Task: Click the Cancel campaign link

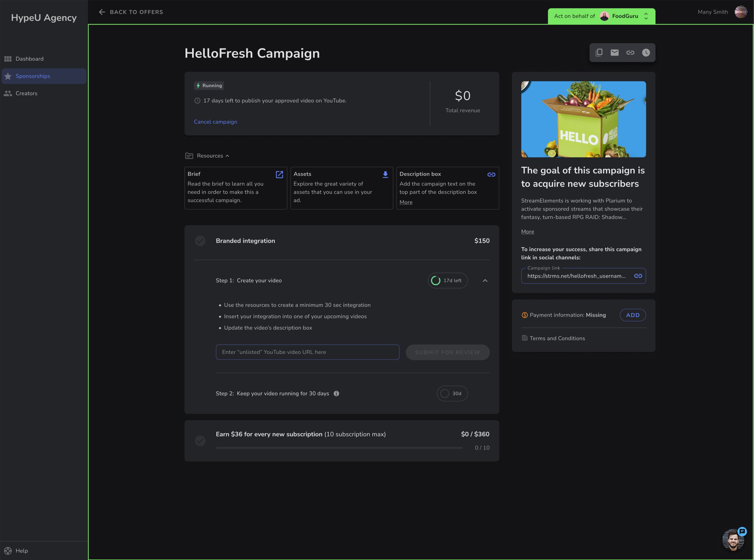Action: point(215,122)
